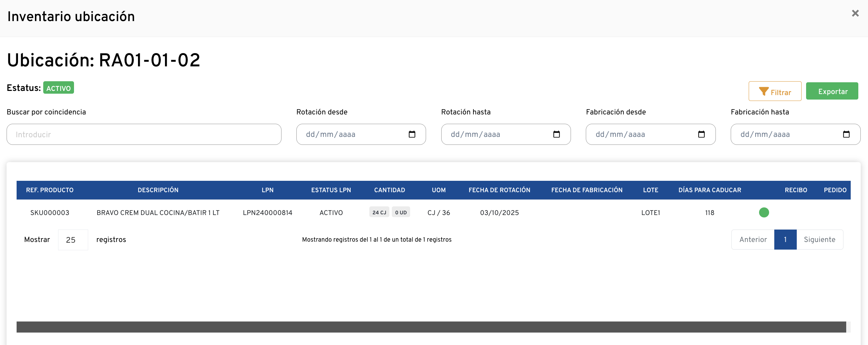868x345 pixels.
Task: Click the 24 CJ quantity badge
Action: pos(379,212)
